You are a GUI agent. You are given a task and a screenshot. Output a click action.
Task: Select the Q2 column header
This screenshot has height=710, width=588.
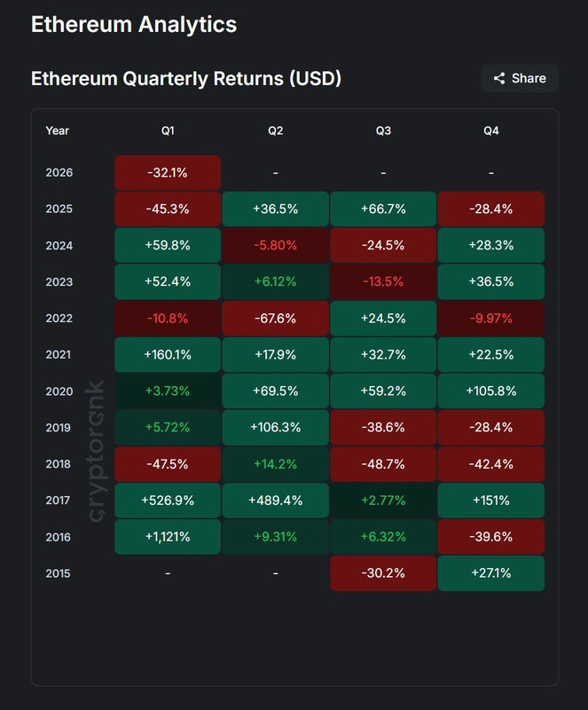pyautogui.click(x=276, y=130)
